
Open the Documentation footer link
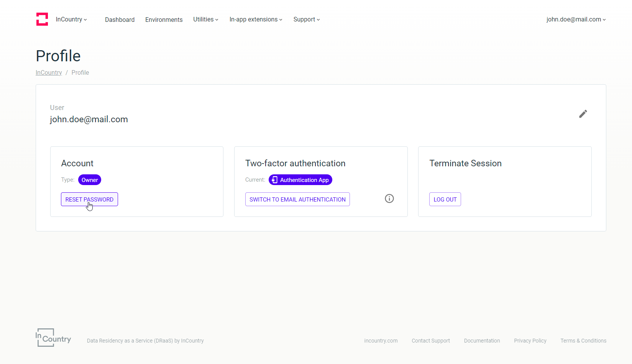coord(482,341)
